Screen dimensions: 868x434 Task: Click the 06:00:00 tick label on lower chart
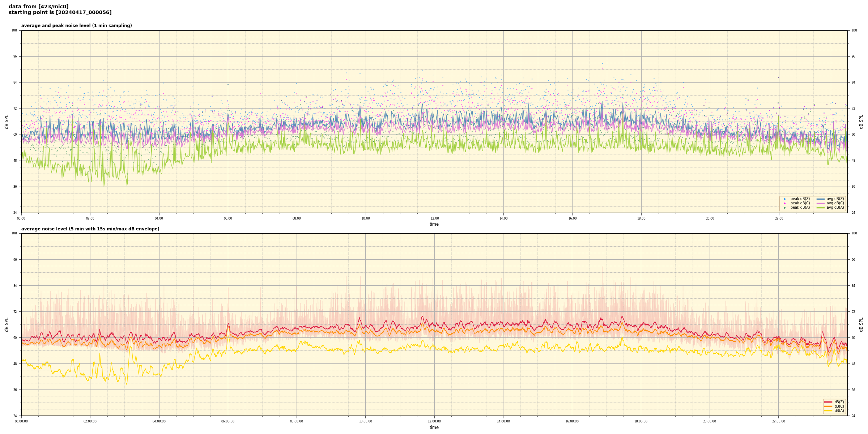click(228, 421)
